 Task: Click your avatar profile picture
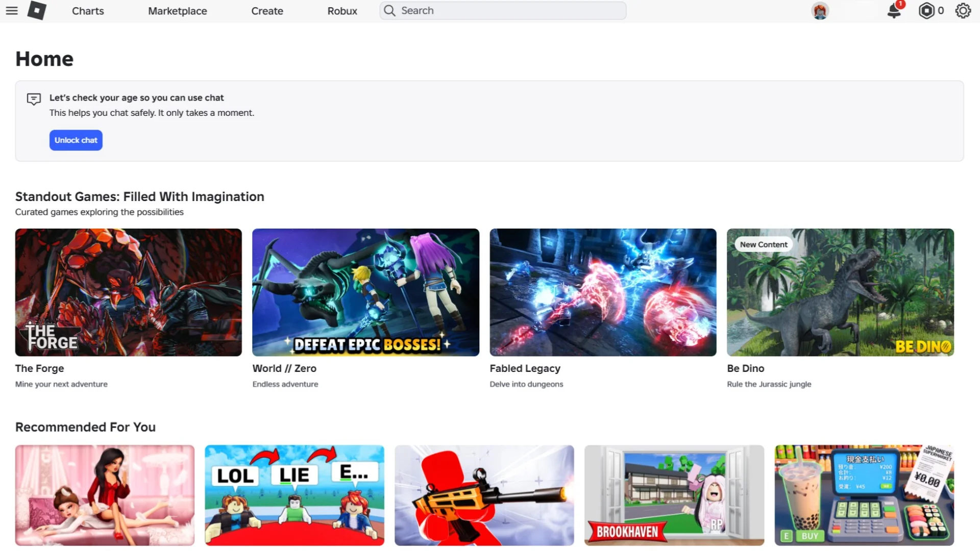click(820, 10)
